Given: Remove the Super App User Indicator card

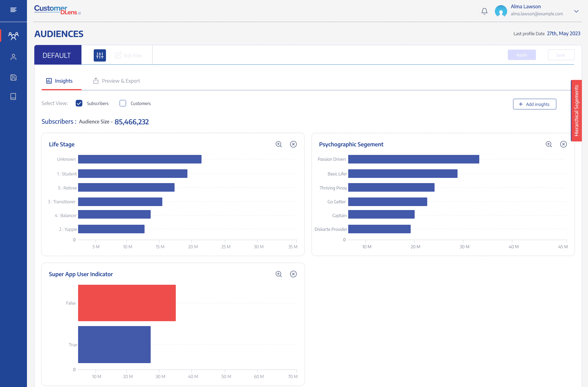Looking at the screenshot, I should [x=293, y=274].
